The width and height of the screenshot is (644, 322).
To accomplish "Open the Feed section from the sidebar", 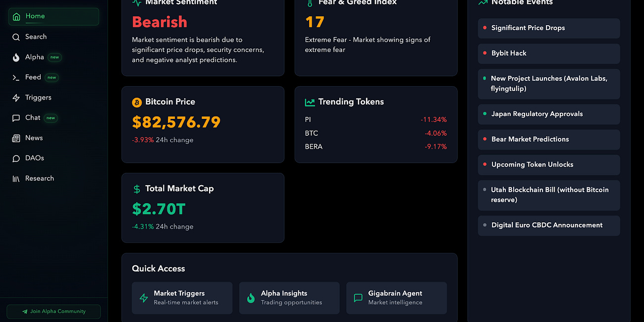I will coord(34,77).
